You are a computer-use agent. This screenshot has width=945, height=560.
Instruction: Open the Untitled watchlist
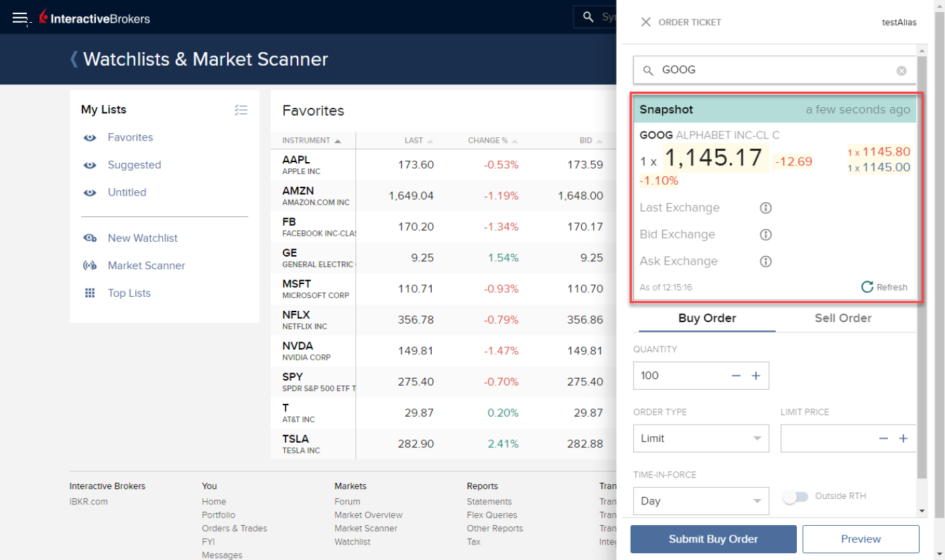click(127, 192)
